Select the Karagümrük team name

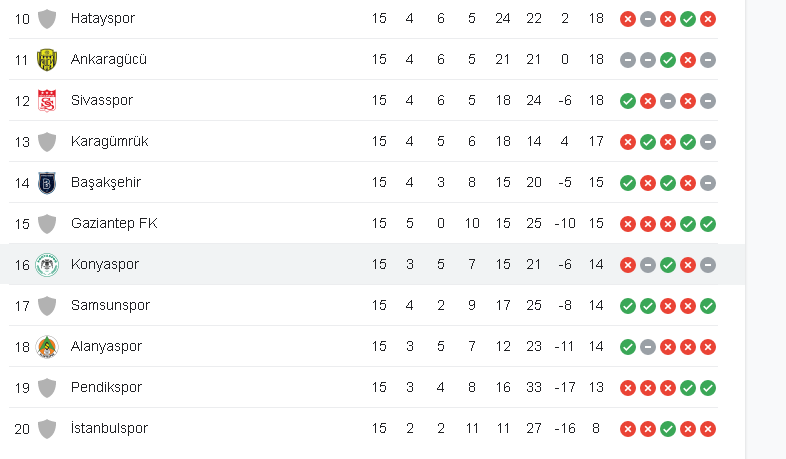point(110,141)
